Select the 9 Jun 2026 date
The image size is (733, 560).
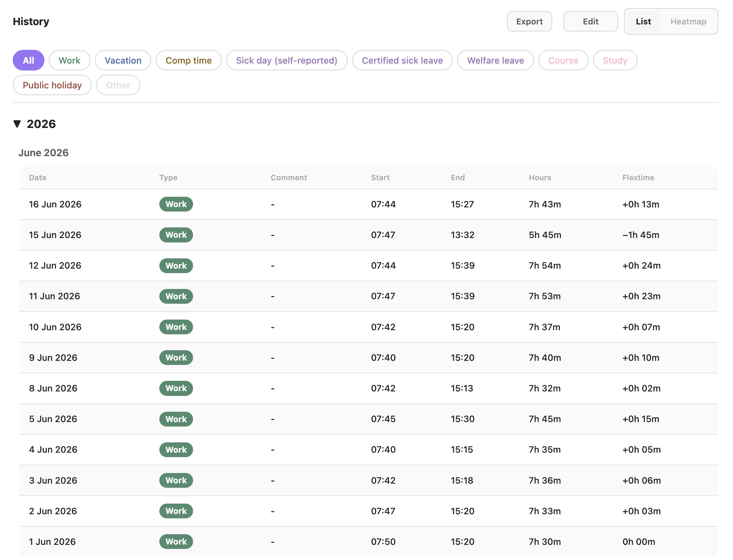53,358
